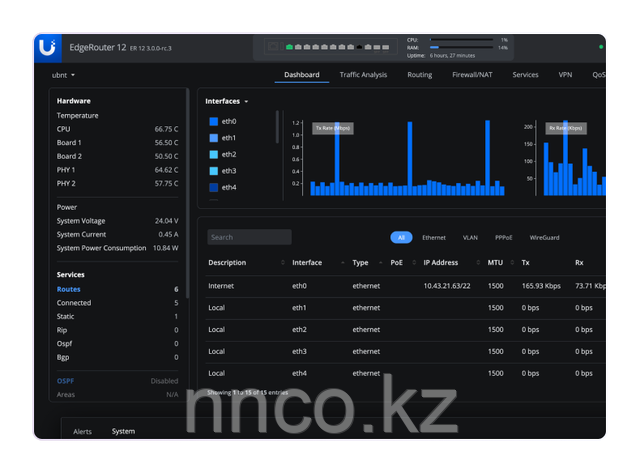This screenshot has width=640, height=473.
Task: Click the eth2 interface cell
Action: (299, 329)
